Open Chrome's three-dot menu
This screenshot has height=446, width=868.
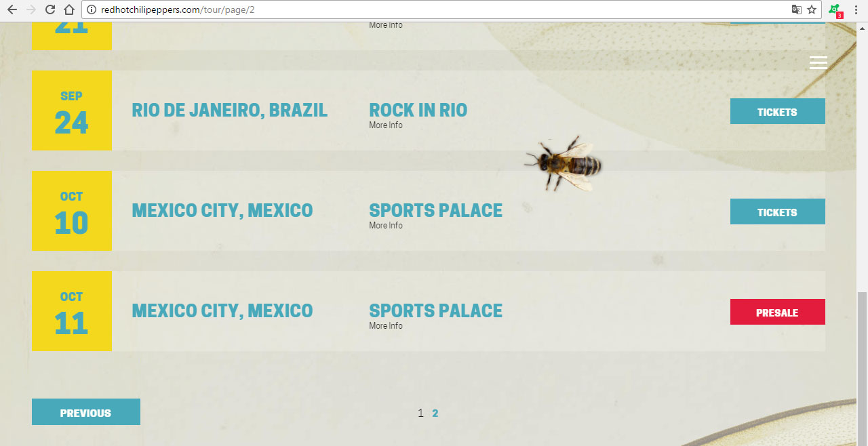click(856, 9)
